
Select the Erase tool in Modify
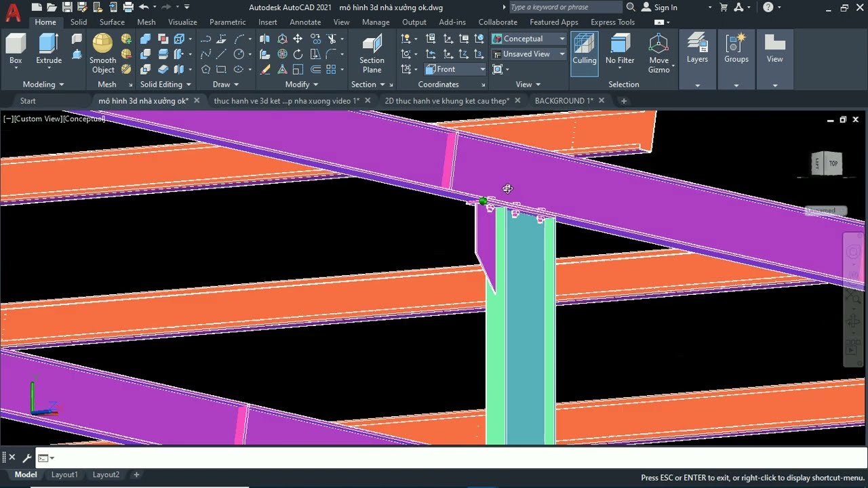[265, 69]
